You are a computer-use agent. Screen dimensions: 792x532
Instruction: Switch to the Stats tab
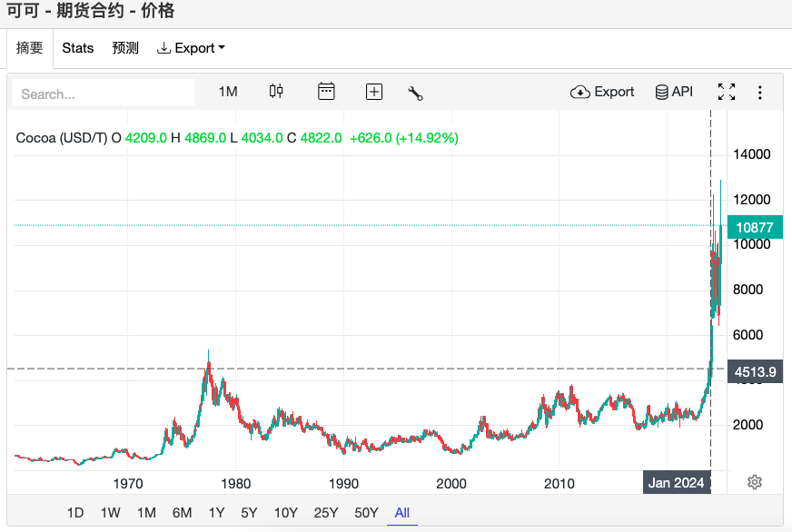point(78,48)
